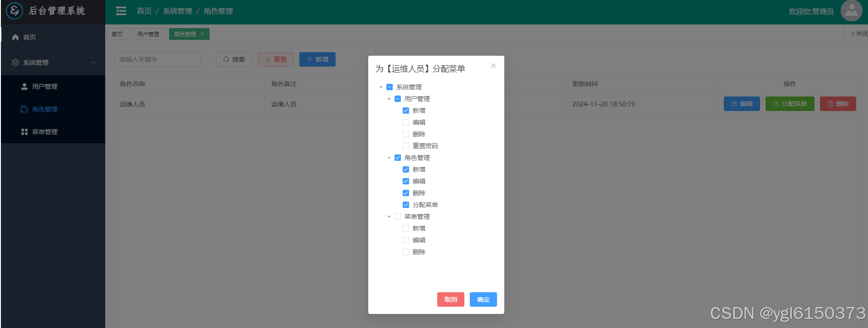The width and height of the screenshot is (868, 328).
Task: Open the administrator avatar at top right
Action: 851,10
